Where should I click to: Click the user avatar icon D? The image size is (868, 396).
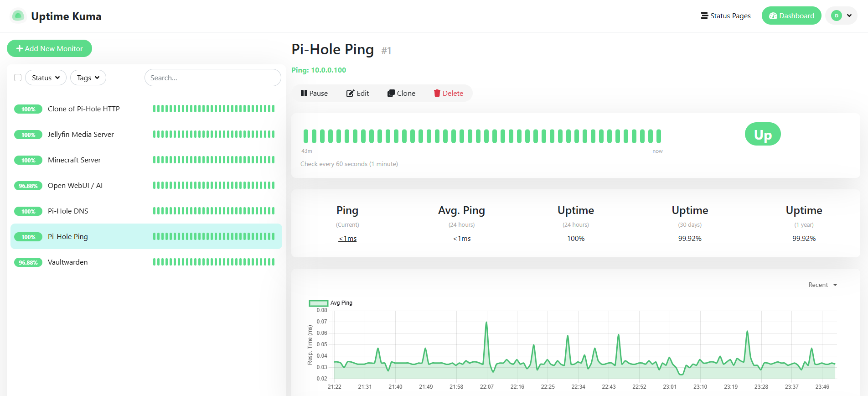[x=837, y=16]
